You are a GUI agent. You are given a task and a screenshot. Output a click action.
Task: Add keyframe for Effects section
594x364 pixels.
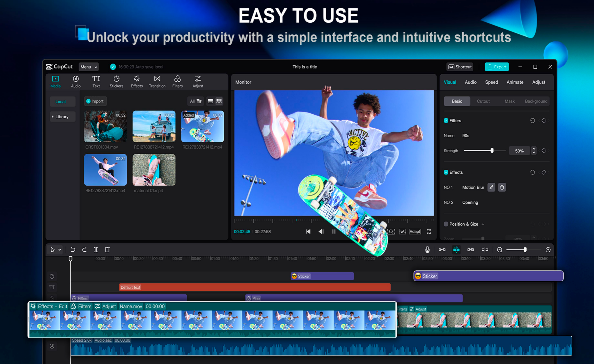pos(544,172)
